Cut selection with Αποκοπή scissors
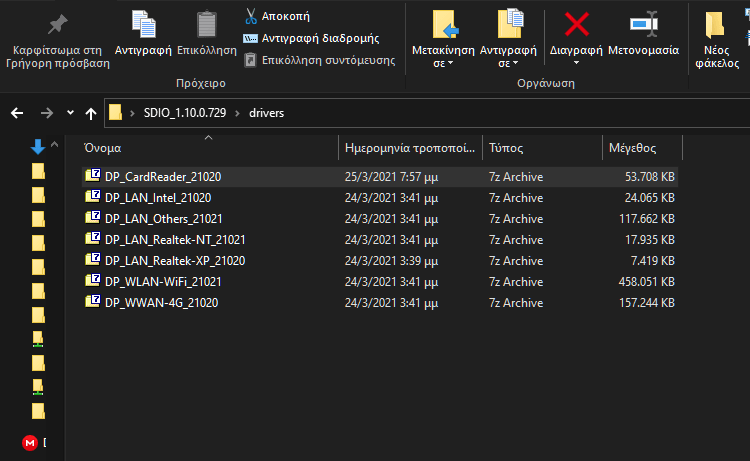This screenshot has height=461, width=750. click(x=277, y=16)
